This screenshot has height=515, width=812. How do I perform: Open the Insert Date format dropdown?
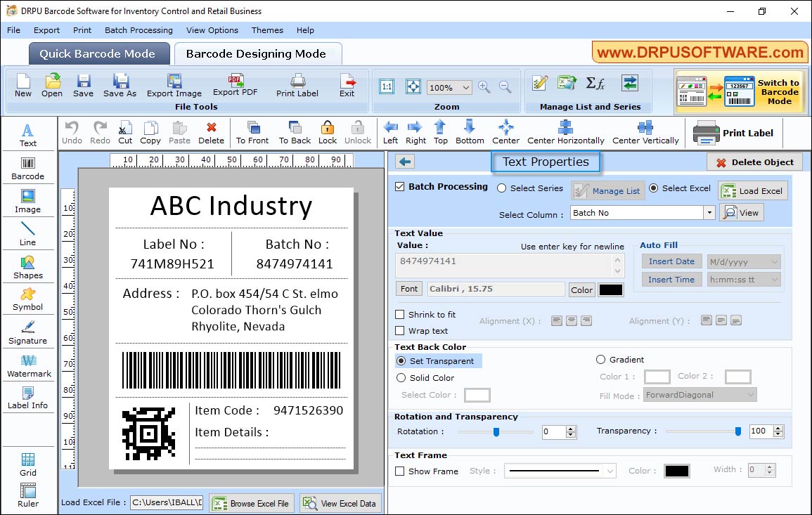[773, 261]
